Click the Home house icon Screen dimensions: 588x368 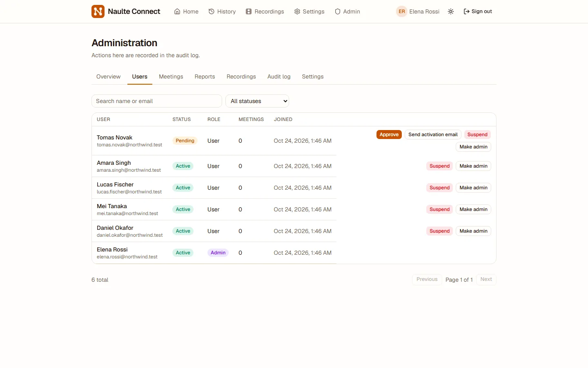pos(177,11)
